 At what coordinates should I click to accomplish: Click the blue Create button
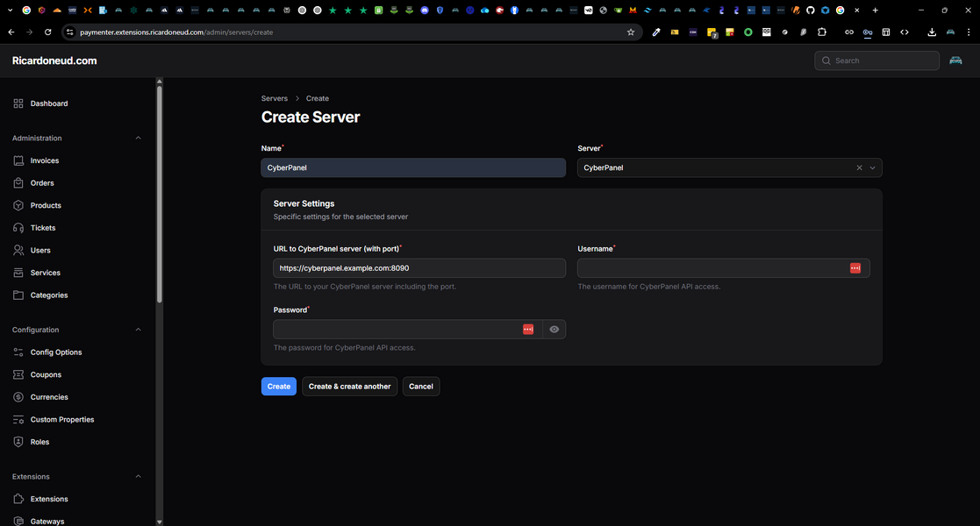pos(279,386)
